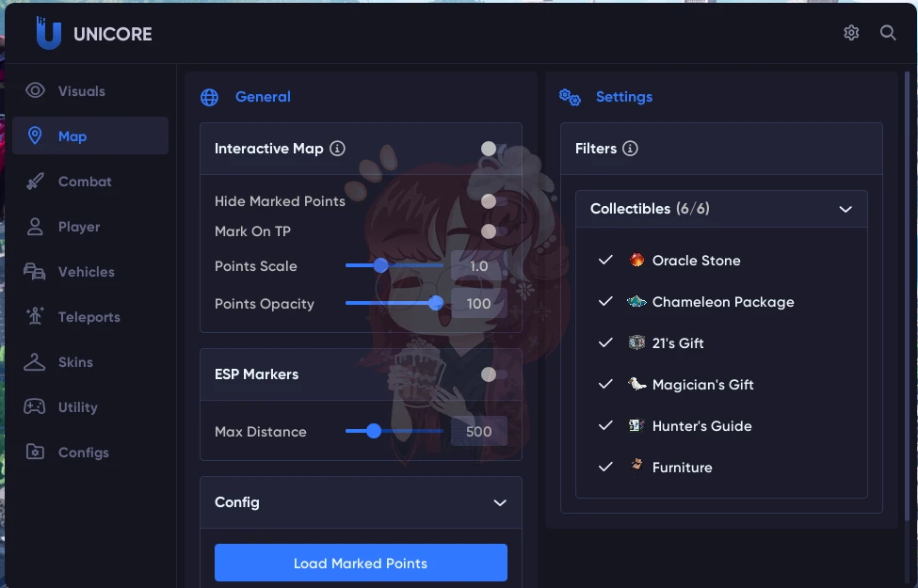Viewport: 918px width, 588px height.
Task: Expand the Config section chevron
Action: 500,502
